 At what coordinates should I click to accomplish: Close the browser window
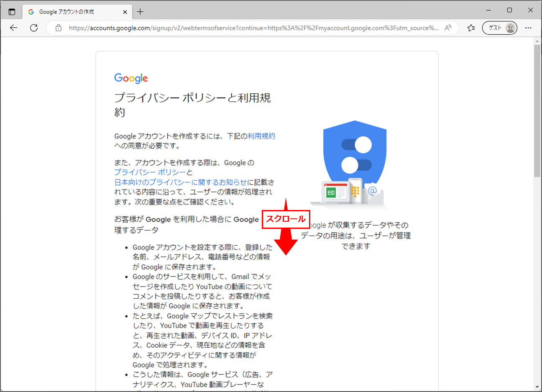click(530, 10)
